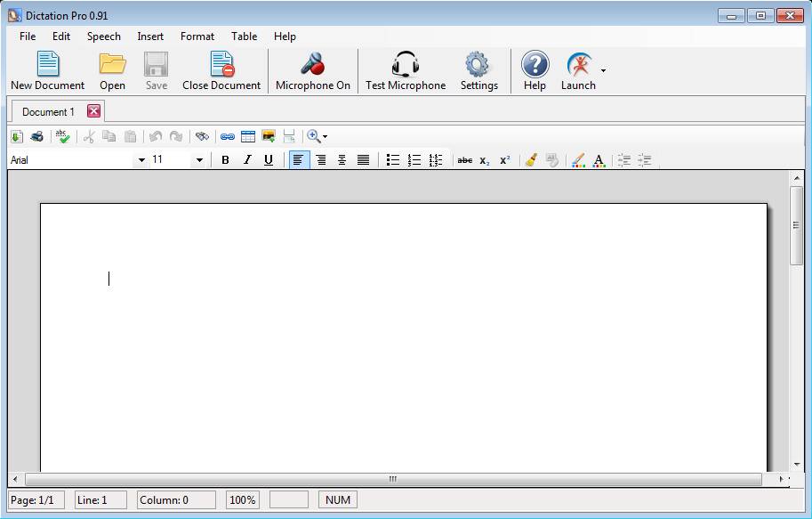This screenshot has height=519, width=812.
Task: Click the spell check icon
Action: pyautogui.click(x=62, y=136)
